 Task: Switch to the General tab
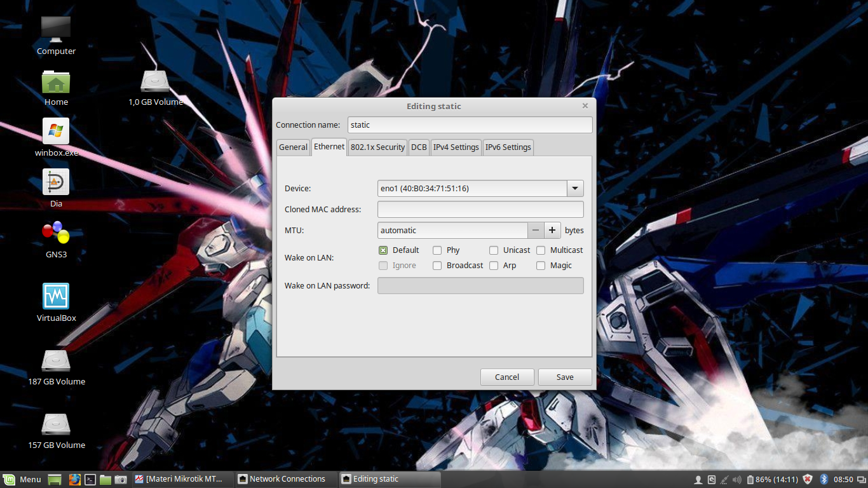tap(293, 147)
